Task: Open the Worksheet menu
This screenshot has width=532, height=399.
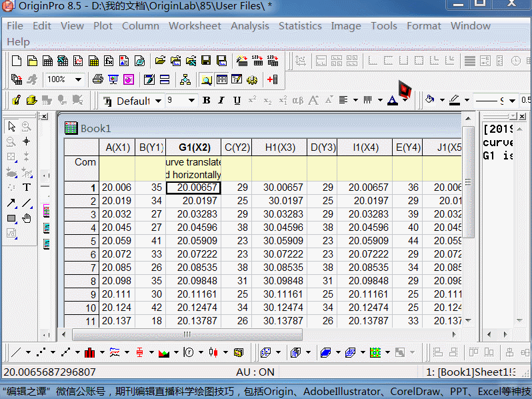Action: pos(195,26)
